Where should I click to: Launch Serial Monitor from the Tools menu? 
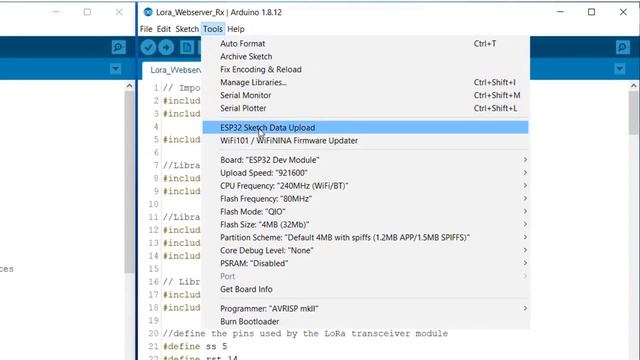tap(365, 95)
